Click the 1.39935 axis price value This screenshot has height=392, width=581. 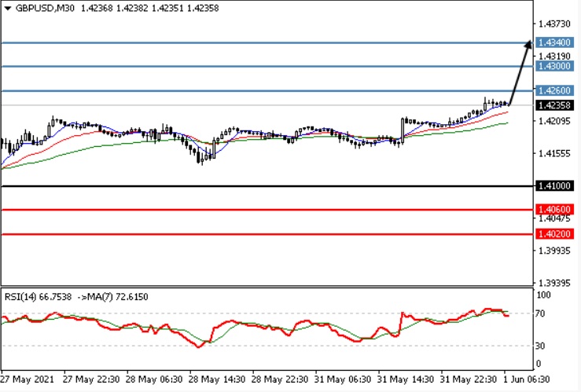(554, 251)
